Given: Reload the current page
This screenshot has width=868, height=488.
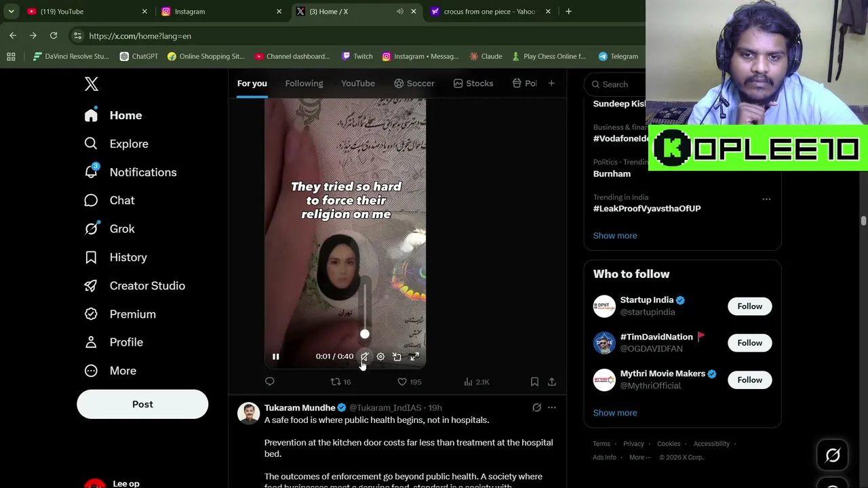Looking at the screenshot, I should [54, 36].
